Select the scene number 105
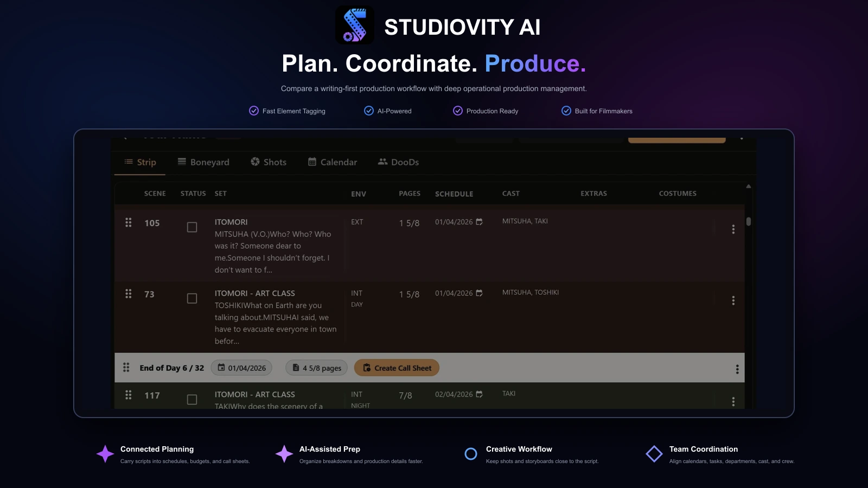Viewport: 868px width, 488px height. 152,223
